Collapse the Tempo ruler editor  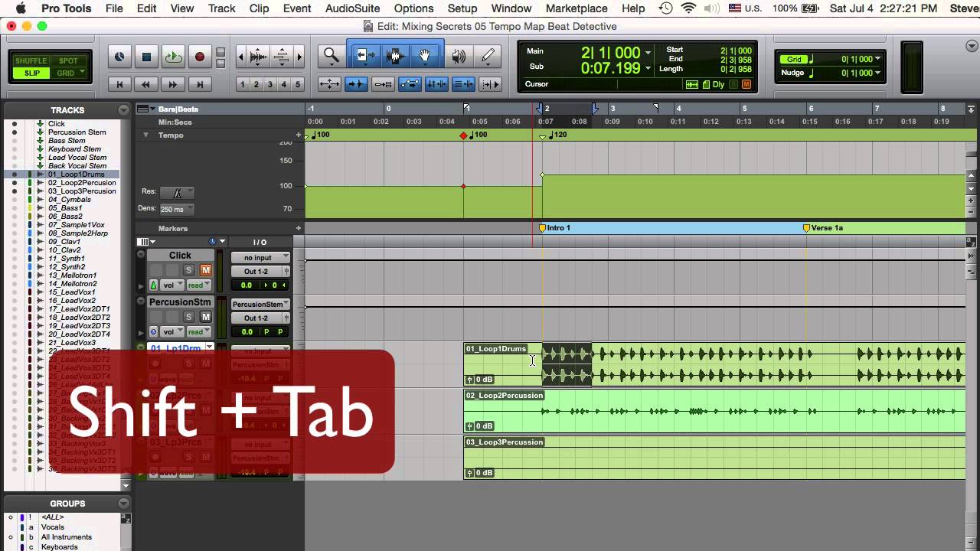(145, 135)
